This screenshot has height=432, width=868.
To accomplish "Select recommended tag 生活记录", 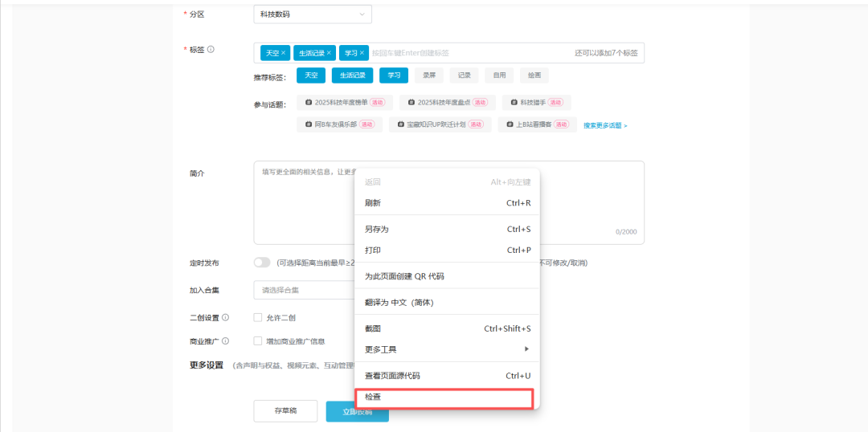I will click(x=352, y=75).
